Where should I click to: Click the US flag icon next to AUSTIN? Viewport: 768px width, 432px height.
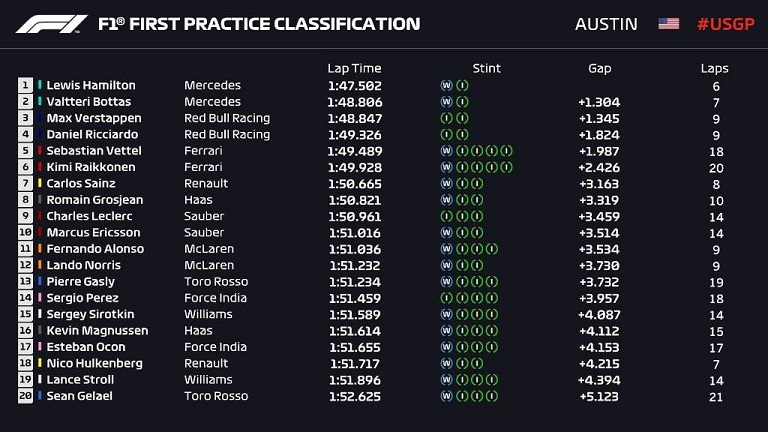(x=668, y=24)
